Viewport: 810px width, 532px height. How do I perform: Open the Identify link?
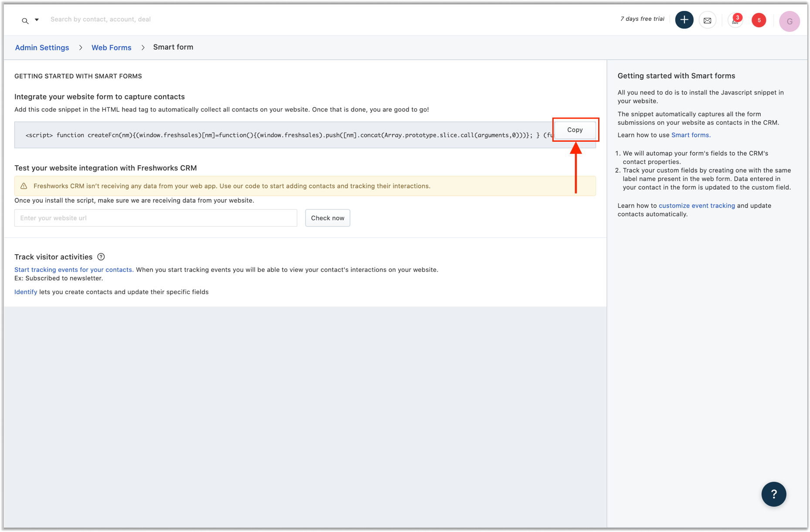tap(26, 292)
